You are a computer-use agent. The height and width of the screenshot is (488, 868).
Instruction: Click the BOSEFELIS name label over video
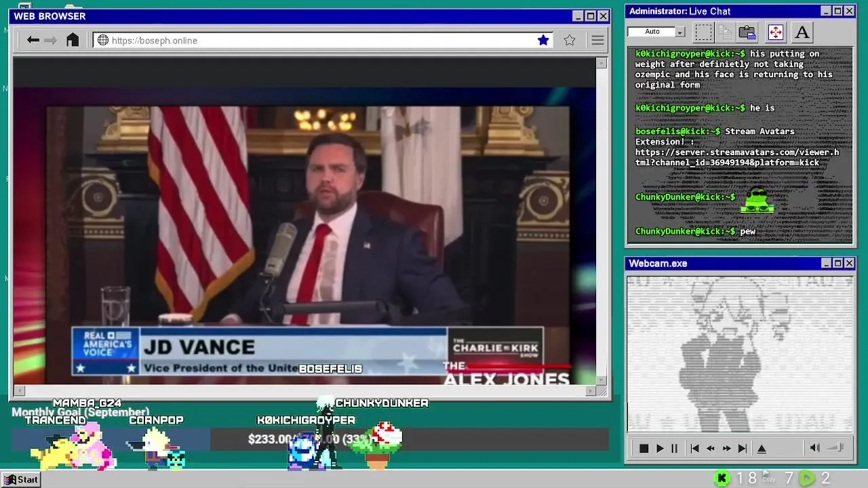click(330, 369)
